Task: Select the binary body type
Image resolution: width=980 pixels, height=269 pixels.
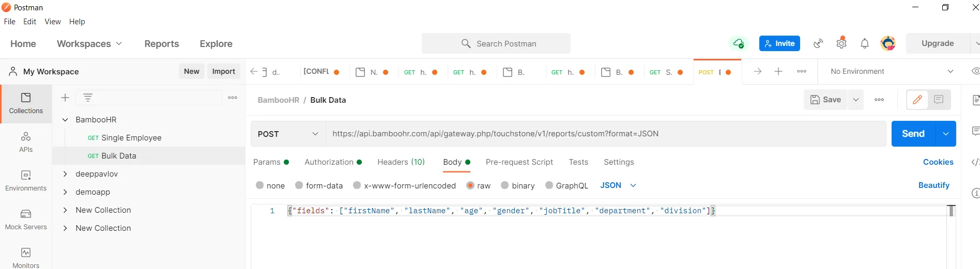Action: (x=517, y=185)
